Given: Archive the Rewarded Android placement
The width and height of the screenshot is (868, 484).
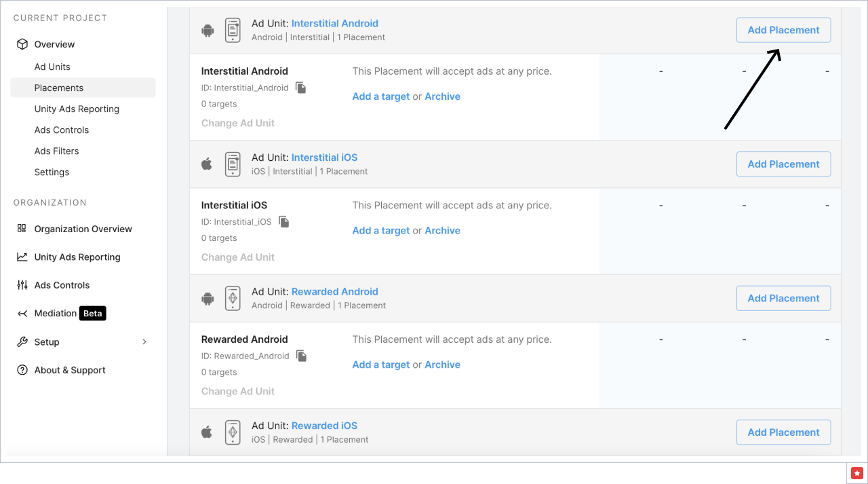Looking at the screenshot, I should point(442,365).
